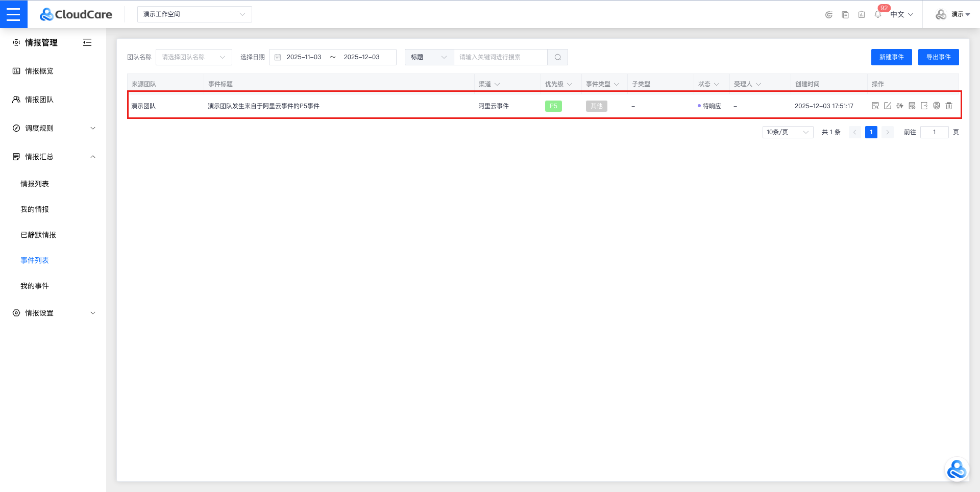
Task: Click the view details icon in event row
Action: (x=875, y=106)
